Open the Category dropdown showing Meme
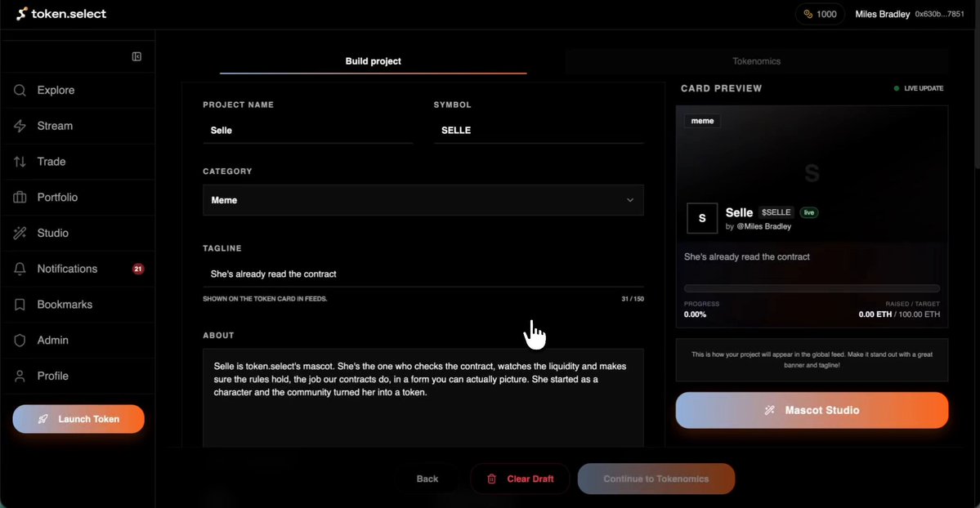 (x=423, y=200)
